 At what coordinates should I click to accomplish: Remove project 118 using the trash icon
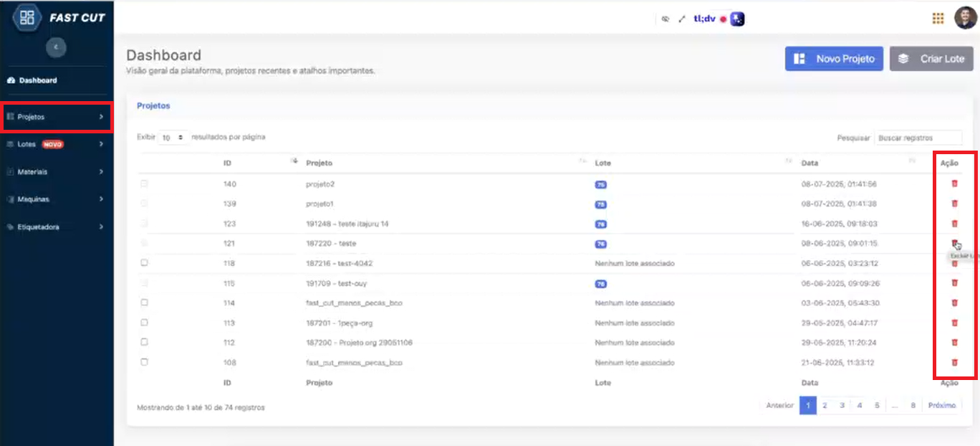(954, 264)
